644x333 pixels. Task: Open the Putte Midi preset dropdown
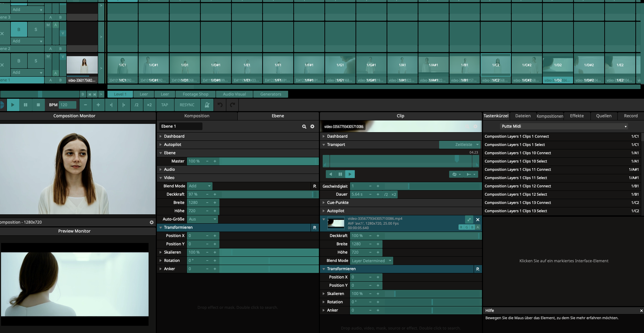click(x=563, y=126)
